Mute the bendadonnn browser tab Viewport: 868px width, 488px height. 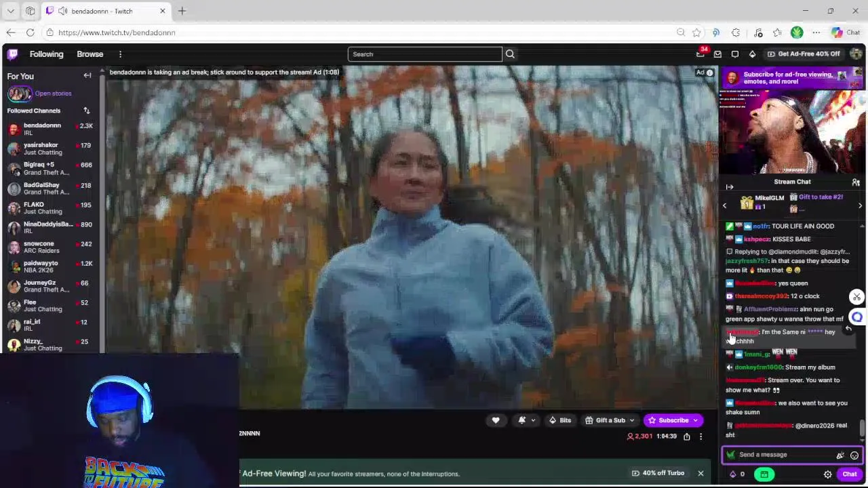pos(62,11)
